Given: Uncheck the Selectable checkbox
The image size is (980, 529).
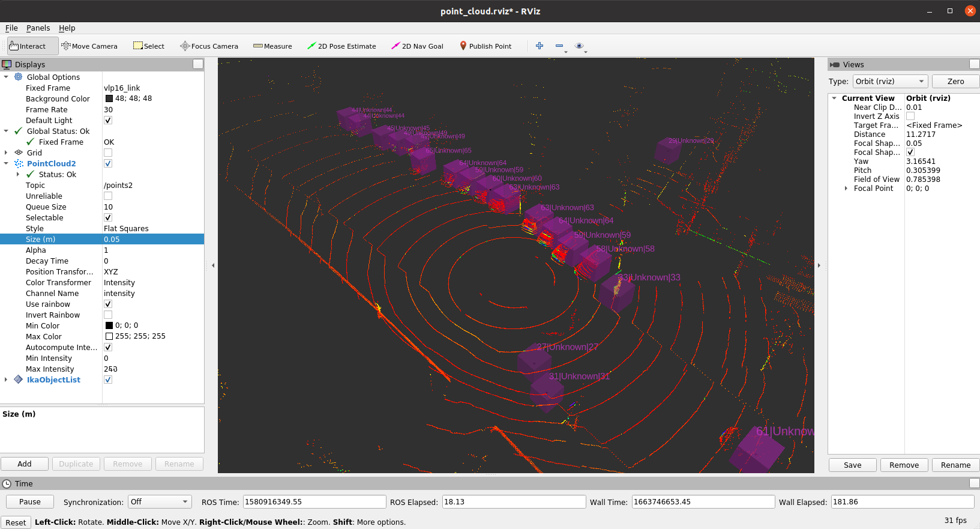Looking at the screenshot, I should point(108,217).
